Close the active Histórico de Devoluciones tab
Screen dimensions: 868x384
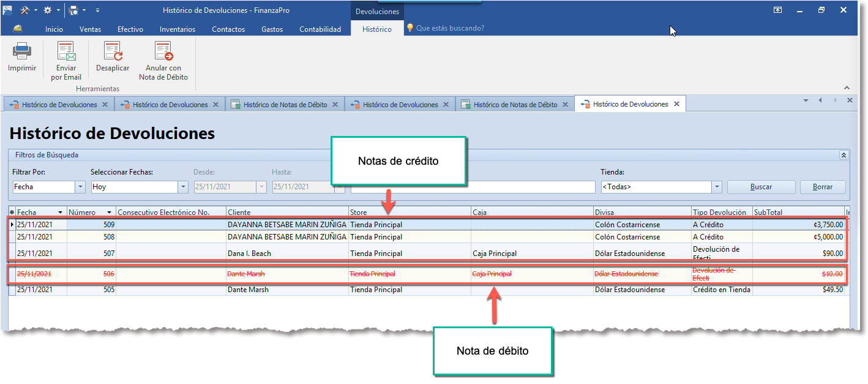point(676,104)
